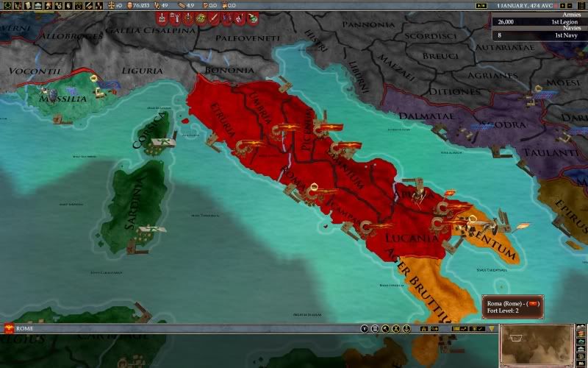This screenshot has width=588, height=368.
Task: Open the main menu list button
Action: (581, 6)
